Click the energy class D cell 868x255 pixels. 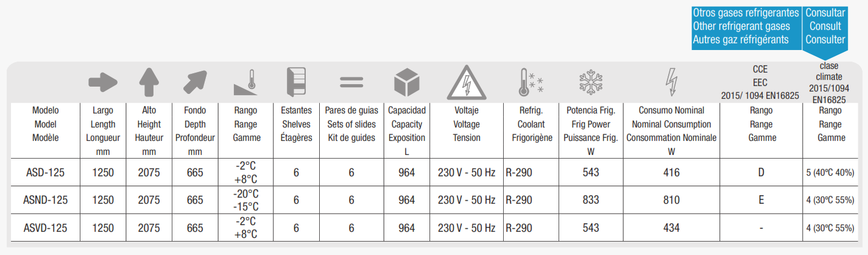point(761,173)
